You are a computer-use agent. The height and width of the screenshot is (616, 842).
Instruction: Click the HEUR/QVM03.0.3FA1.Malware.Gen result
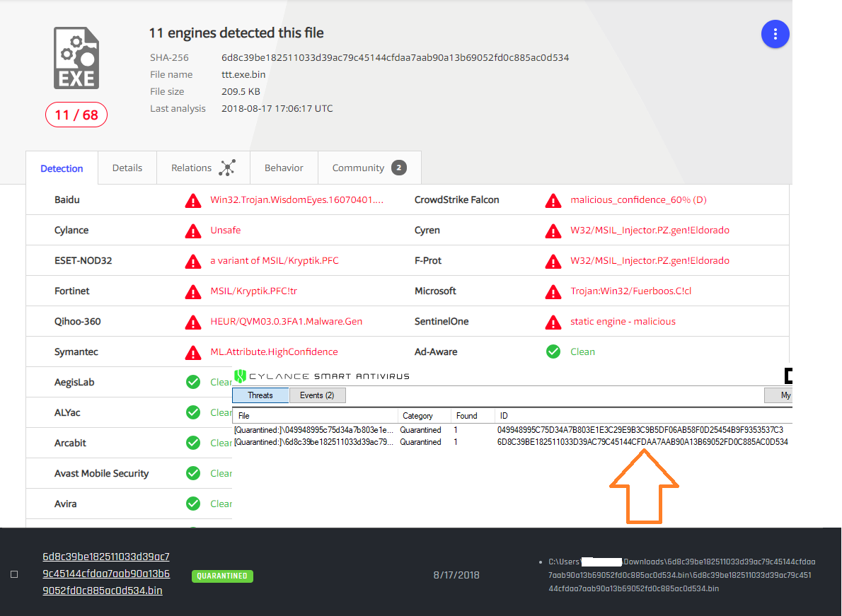(x=287, y=321)
